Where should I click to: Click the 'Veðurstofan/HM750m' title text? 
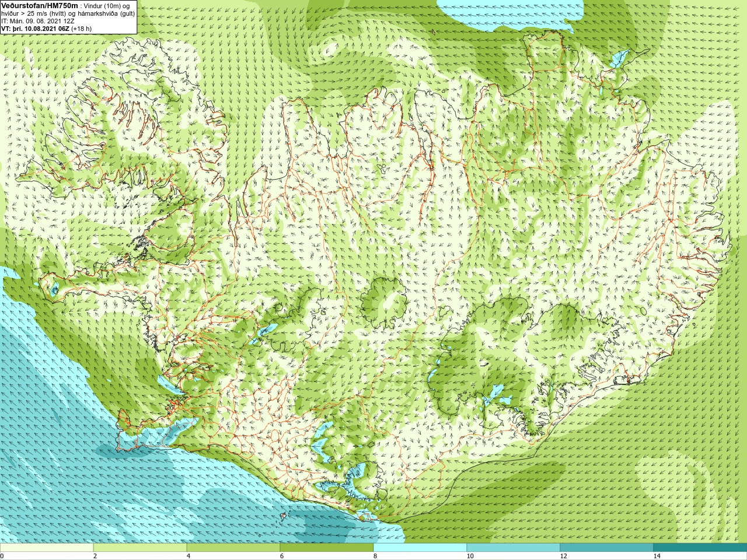point(40,5)
